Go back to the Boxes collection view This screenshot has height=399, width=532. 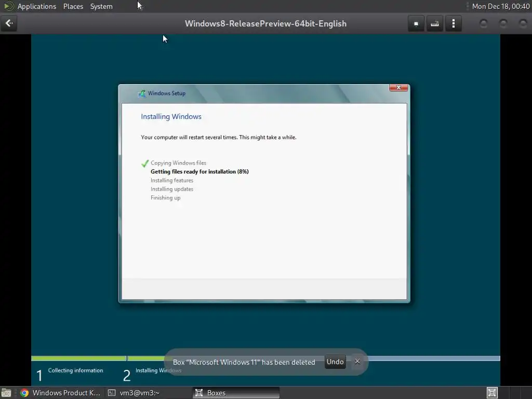point(9,23)
